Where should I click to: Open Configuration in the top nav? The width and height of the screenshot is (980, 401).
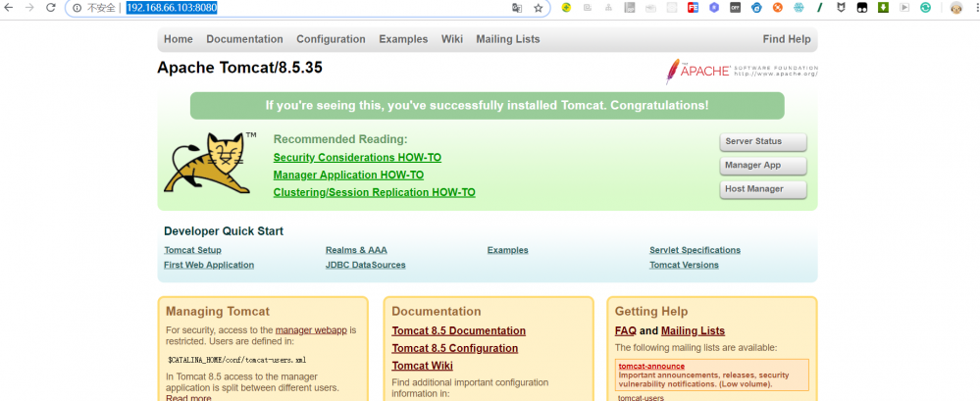[x=331, y=38]
